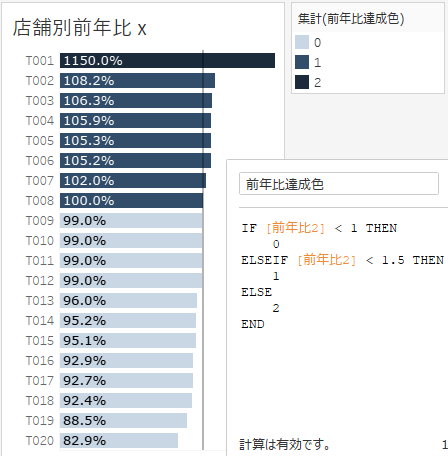
Task: Select the light legend swatch for value 0
Action: tap(302, 42)
